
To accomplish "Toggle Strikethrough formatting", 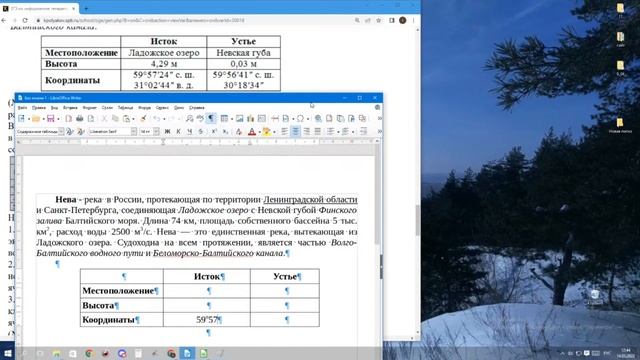I will pos(200,131).
